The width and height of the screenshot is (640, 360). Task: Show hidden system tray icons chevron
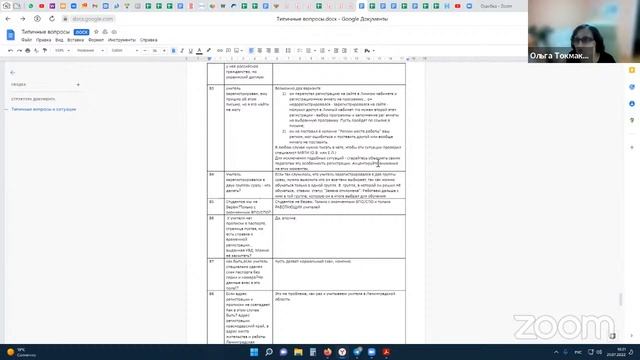556,352
